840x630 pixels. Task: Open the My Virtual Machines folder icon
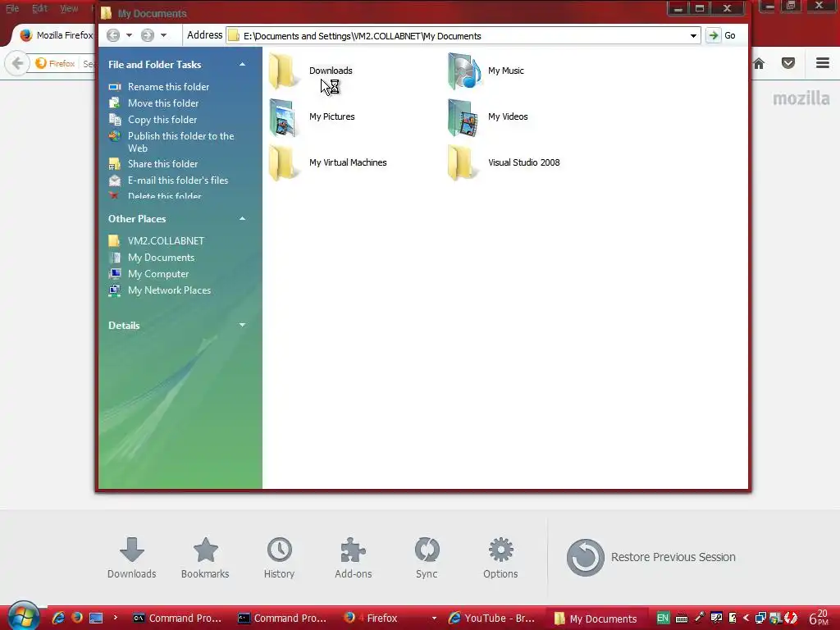284,162
